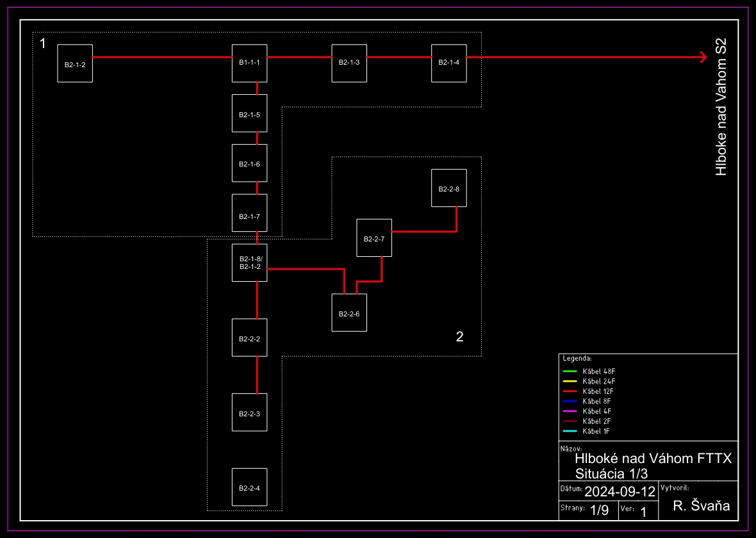Click the date field 2024-09-12
The width and height of the screenshot is (756, 538).
(x=620, y=492)
